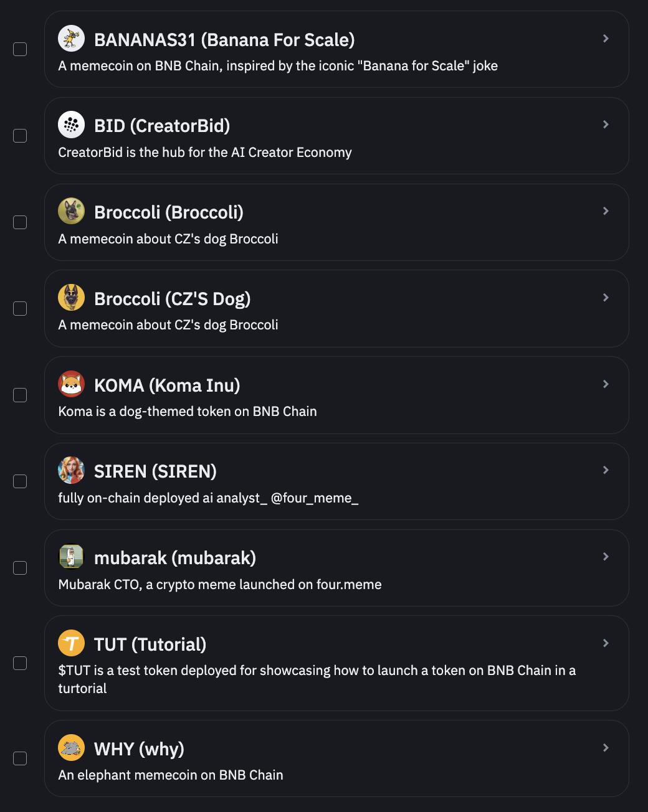The image size is (648, 812).
Task: Expand the WHY (why) entry chevron
Action: coord(605,747)
